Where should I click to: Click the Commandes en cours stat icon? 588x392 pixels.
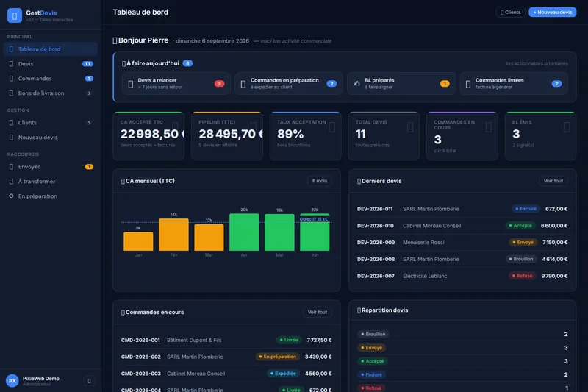coord(489,127)
